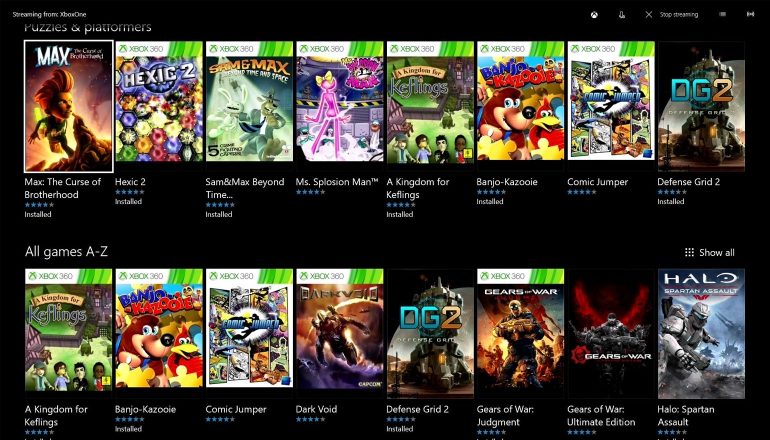Open Max: The Curse of Brotherhood tile
Screen dimensions: 770x440
[68, 106]
